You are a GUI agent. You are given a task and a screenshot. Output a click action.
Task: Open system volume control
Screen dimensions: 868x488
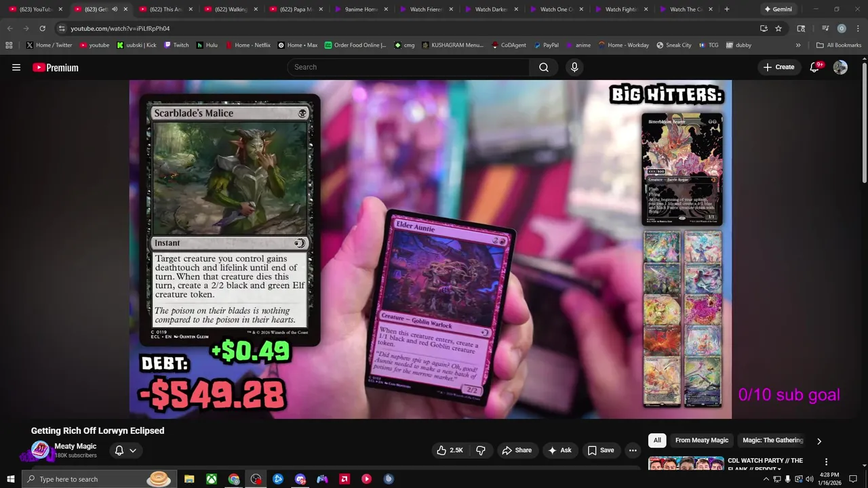pyautogui.click(x=809, y=479)
